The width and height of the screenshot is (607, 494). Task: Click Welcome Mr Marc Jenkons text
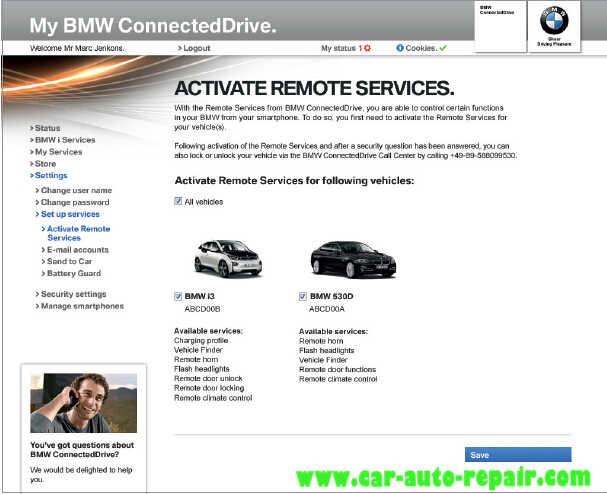pyautogui.click(x=77, y=48)
